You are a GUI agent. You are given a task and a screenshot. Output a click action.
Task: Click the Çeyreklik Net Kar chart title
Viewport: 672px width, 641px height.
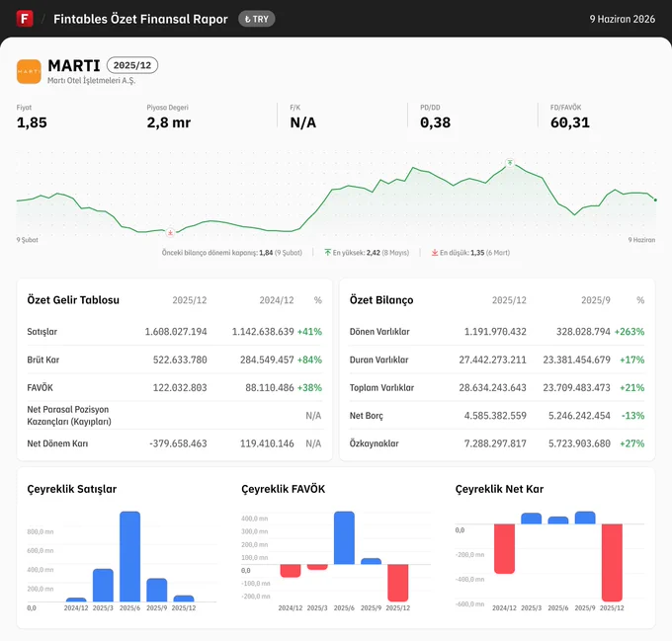[499, 489]
